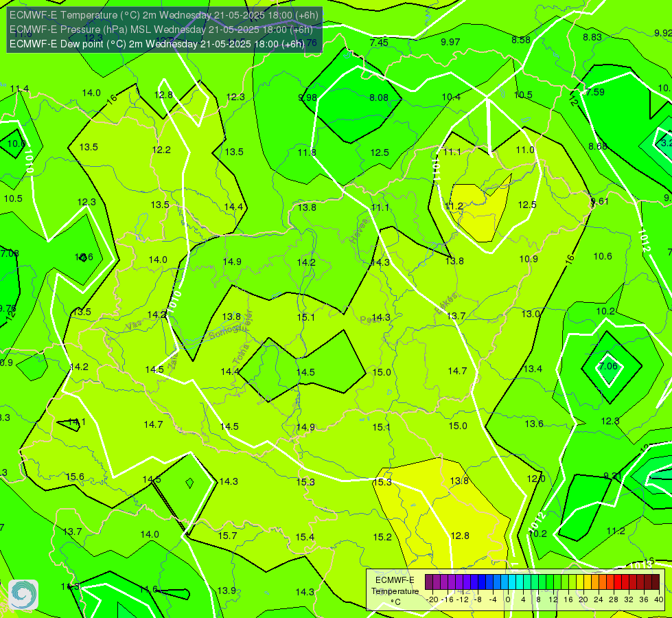Screen dimensions: 672x618
Task: Click the dark red 40 legend swatch
Action: [x=656, y=582]
